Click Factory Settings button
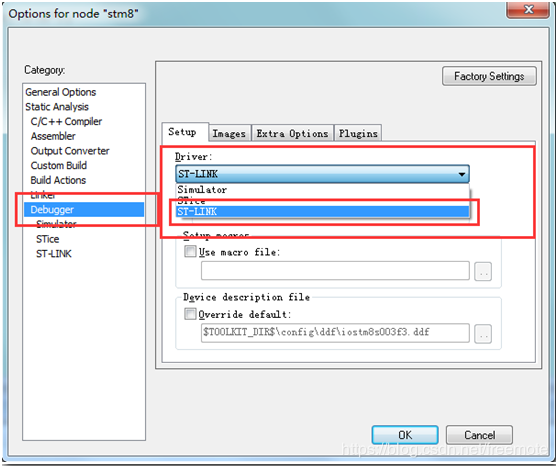The height and width of the screenshot is (468, 558). 489,76
